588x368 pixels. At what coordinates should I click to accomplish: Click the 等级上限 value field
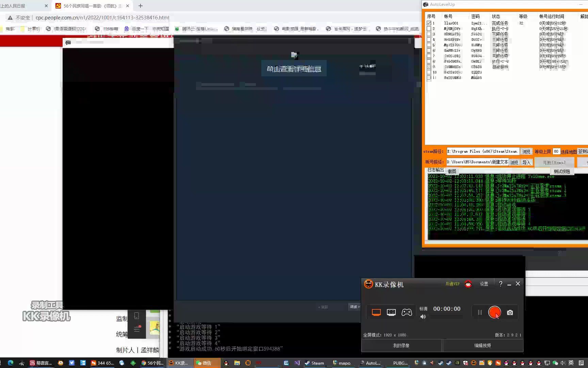(x=556, y=151)
